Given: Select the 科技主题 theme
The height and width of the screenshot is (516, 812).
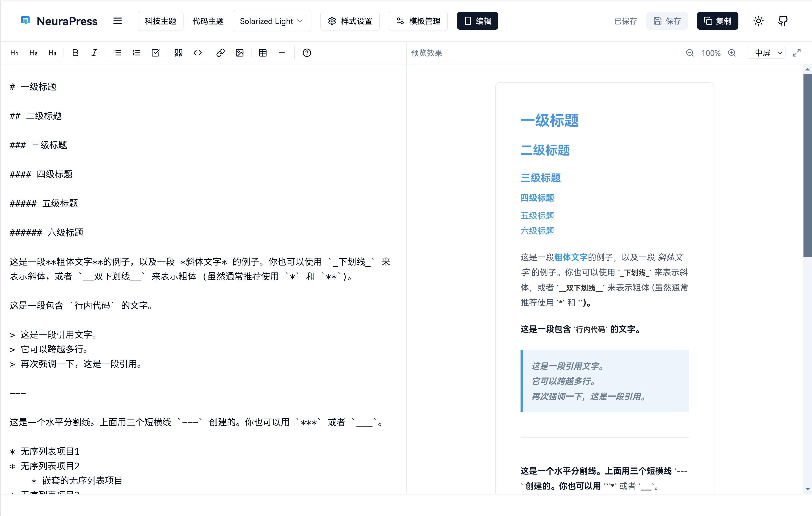Looking at the screenshot, I should pyautogui.click(x=160, y=21).
